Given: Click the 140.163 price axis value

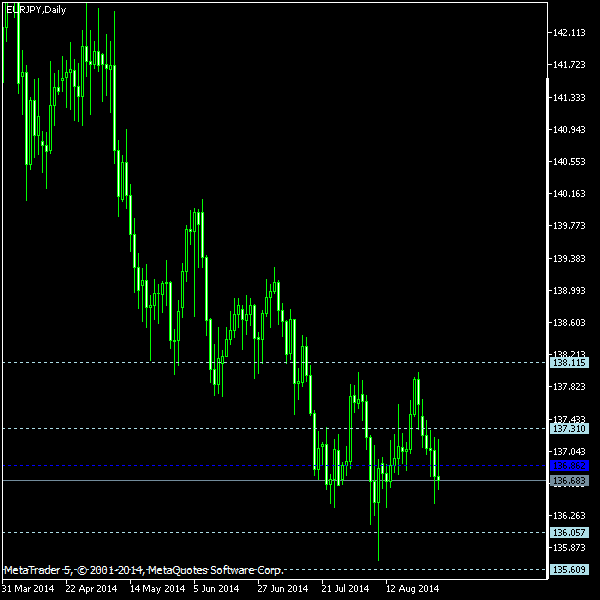Looking at the screenshot, I should point(569,194).
